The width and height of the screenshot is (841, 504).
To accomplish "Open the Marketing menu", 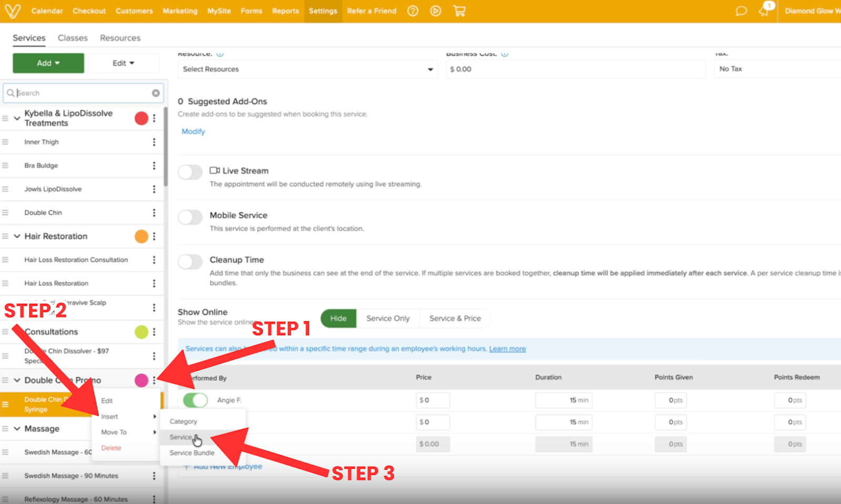I will coord(180,11).
